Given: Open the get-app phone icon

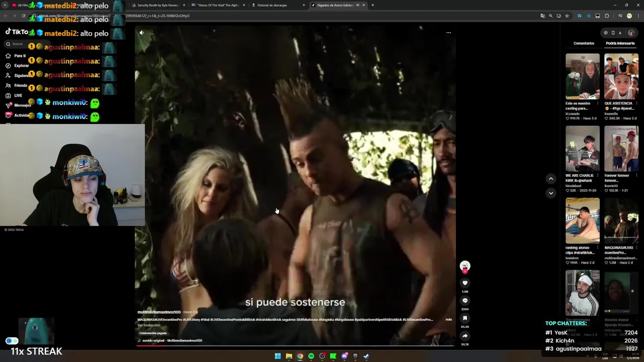Looking at the screenshot, I should (613, 33).
